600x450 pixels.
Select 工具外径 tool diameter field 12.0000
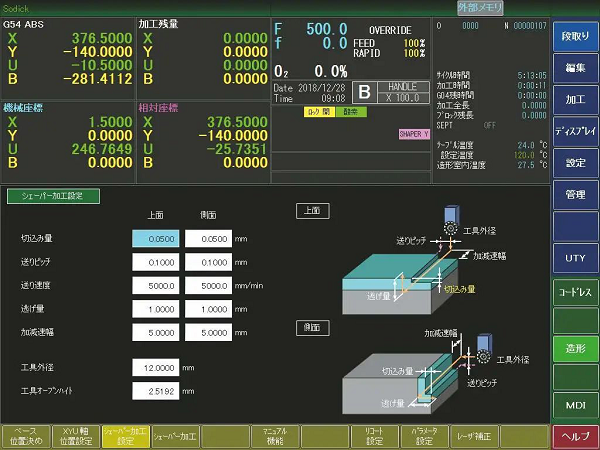pos(155,368)
